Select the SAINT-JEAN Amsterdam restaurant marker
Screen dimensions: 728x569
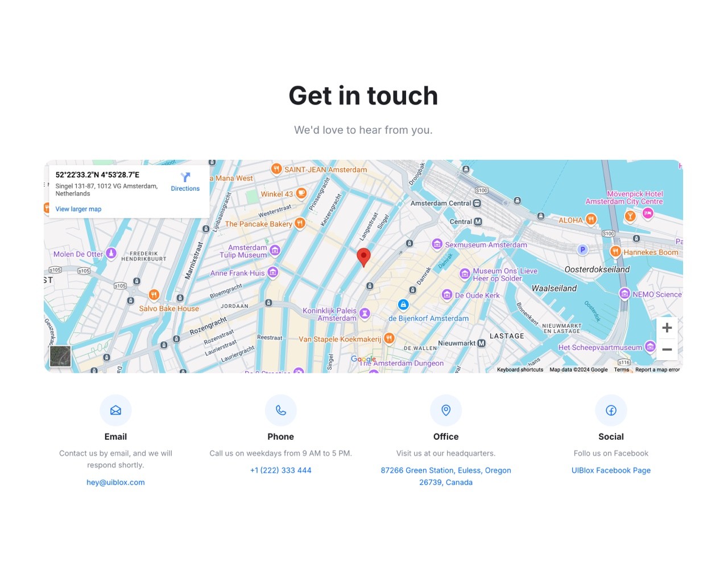point(276,169)
